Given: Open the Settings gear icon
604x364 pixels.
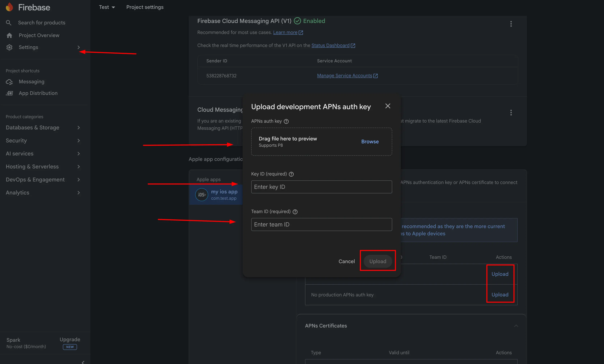Looking at the screenshot, I should [x=9, y=47].
